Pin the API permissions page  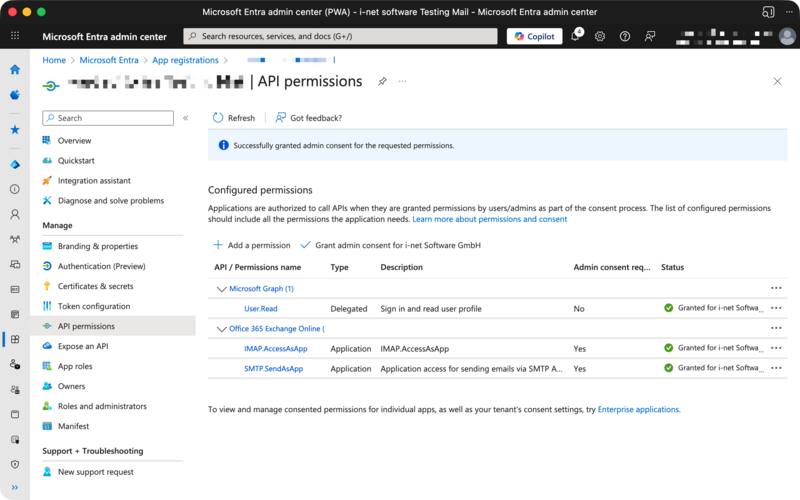[382, 81]
